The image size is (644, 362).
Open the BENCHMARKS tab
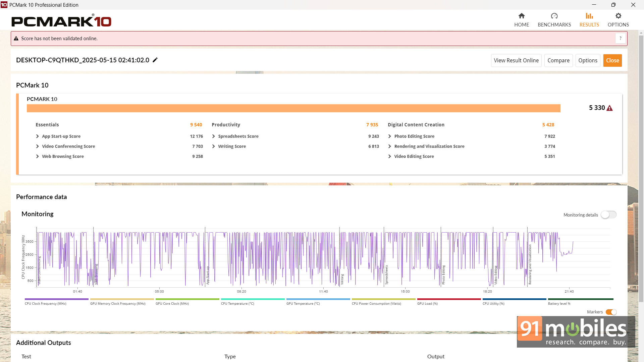(x=554, y=20)
